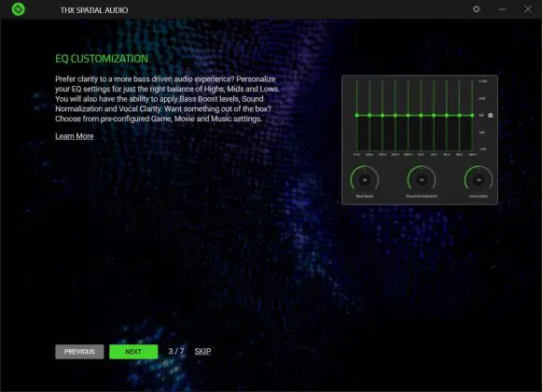Open the Learn More link
Image resolution: width=542 pixels, height=392 pixels.
coord(75,136)
